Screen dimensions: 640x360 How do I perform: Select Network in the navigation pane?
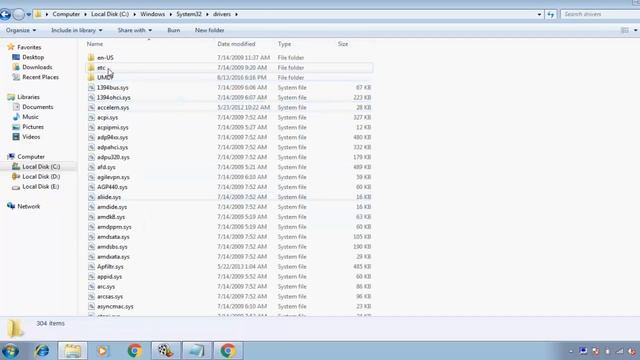click(x=29, y=207)
